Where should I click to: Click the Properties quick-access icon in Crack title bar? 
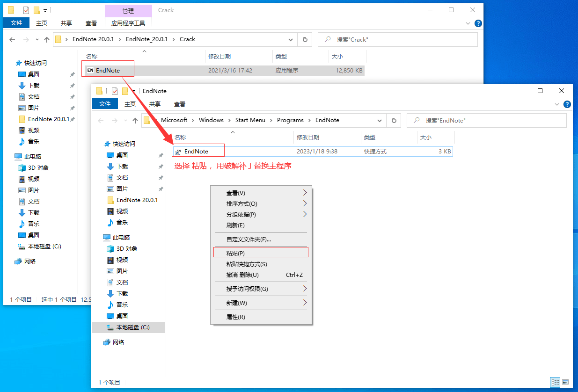[x=26, y=10]
